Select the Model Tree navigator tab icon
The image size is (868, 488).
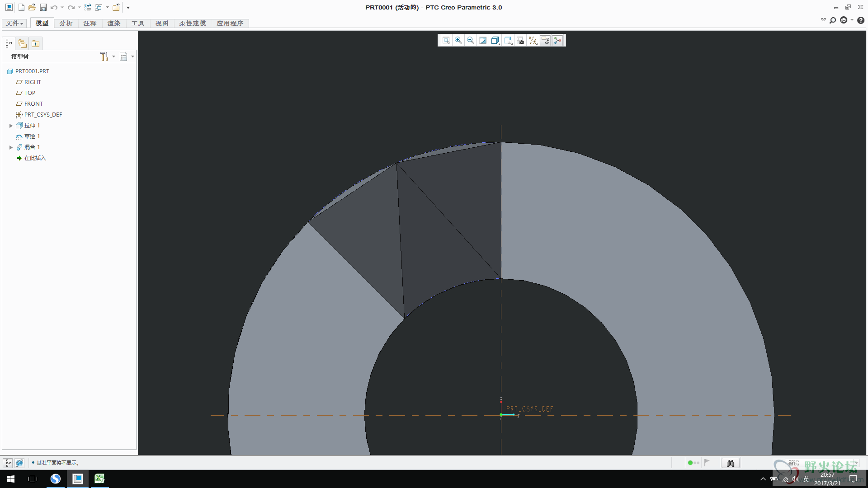(9, 43)
